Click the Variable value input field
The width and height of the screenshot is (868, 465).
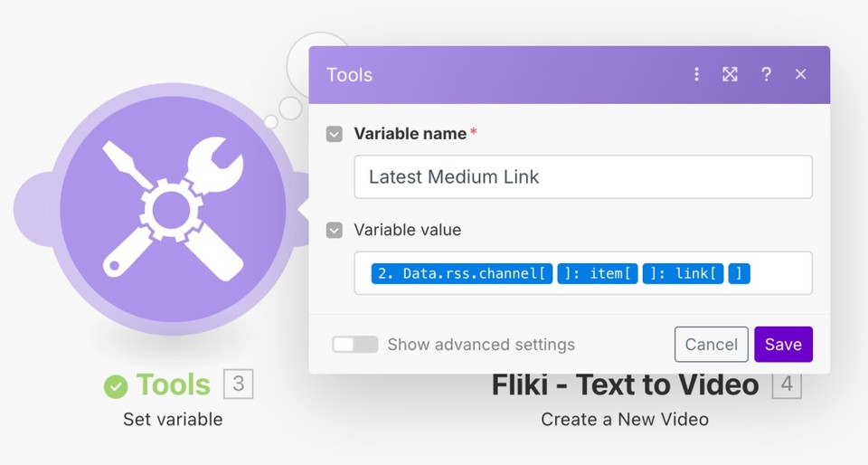pos(583,273)
